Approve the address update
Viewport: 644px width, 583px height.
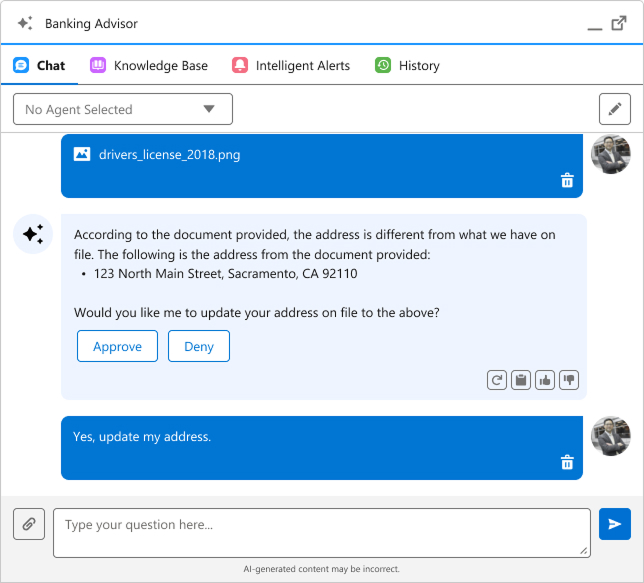[x=117, y=346]
